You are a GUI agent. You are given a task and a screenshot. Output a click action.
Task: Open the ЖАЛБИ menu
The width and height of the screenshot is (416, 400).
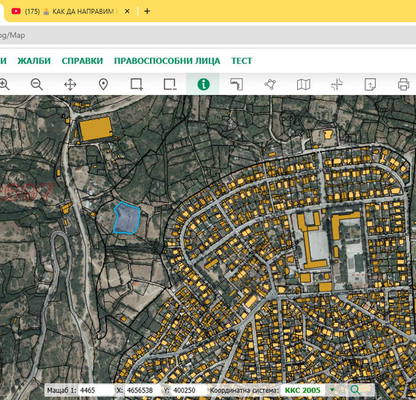(x=34, y=61)
